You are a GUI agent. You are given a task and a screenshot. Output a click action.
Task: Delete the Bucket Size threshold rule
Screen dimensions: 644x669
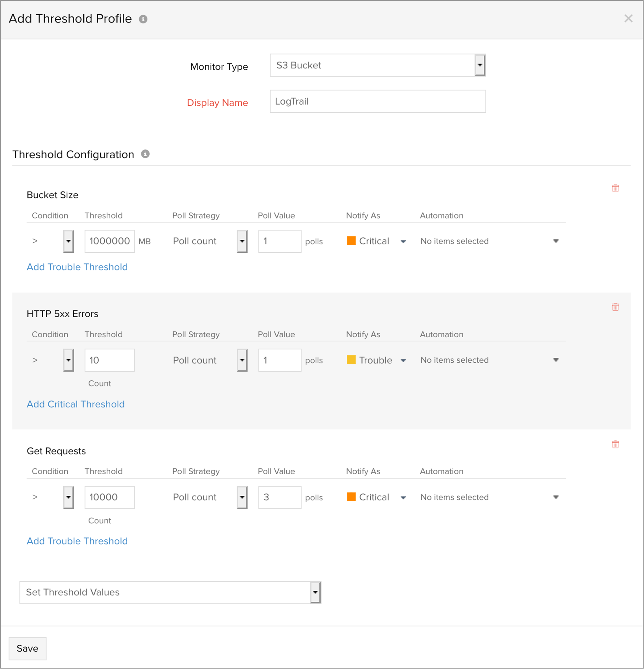(615, 188)
